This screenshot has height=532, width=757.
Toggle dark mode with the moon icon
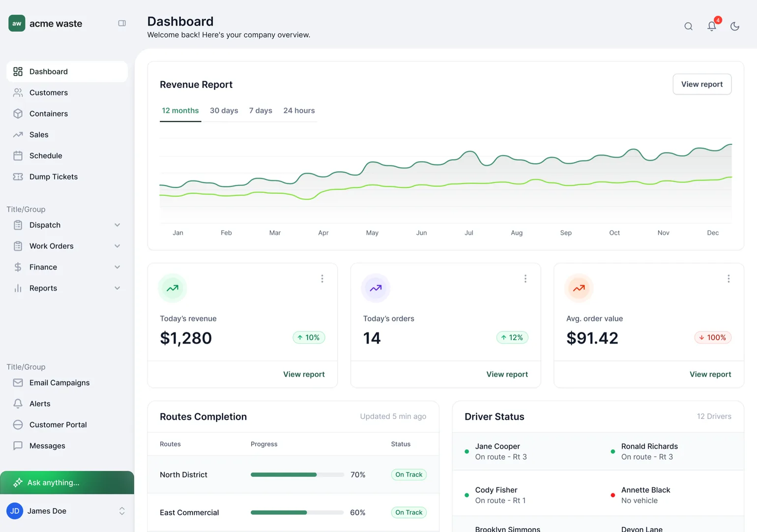[735, 27]
